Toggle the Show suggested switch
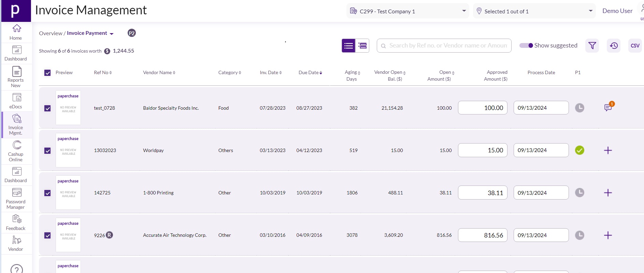Screen dimensions: 644x273 pyautogui.click(x=526, y=45)
